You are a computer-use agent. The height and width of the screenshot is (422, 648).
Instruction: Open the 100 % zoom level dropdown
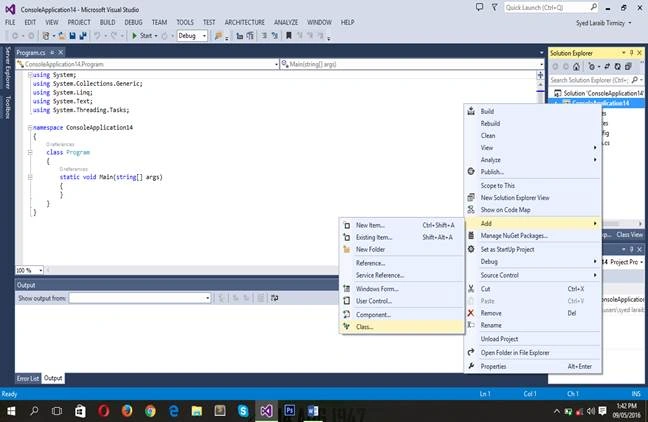coord(29,270)
